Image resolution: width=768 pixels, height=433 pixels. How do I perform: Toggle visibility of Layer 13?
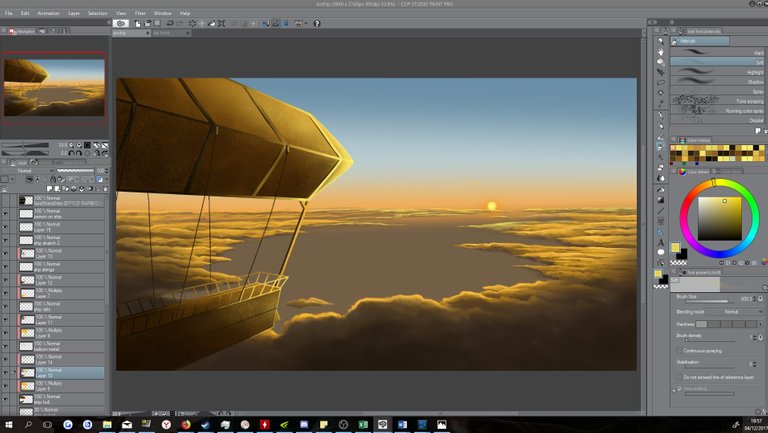(5, 254)
